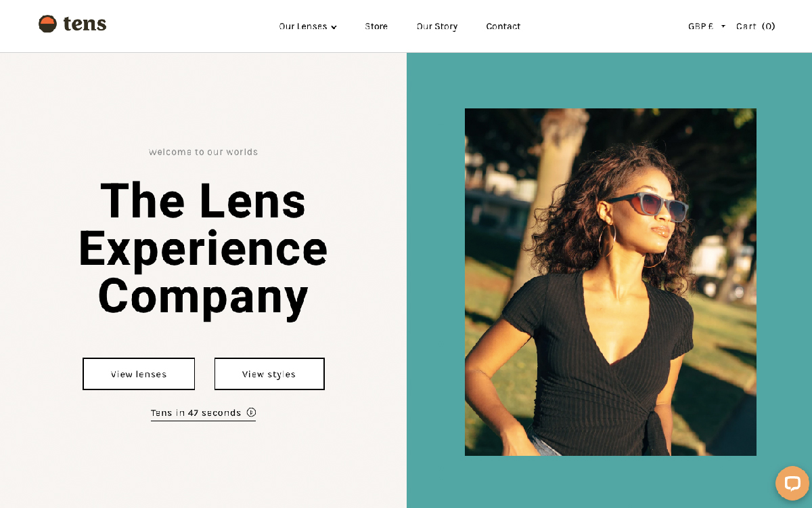
Task: Navigate to the Contact page
Action: pyautogui.click(x=503, y=26)
